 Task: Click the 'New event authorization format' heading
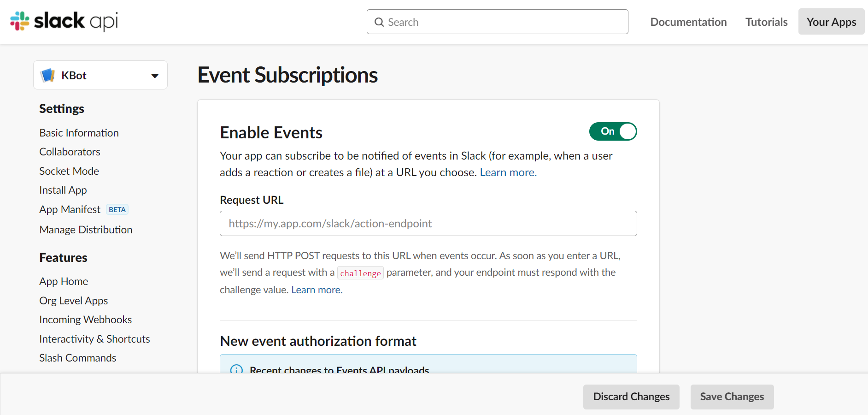318,341
